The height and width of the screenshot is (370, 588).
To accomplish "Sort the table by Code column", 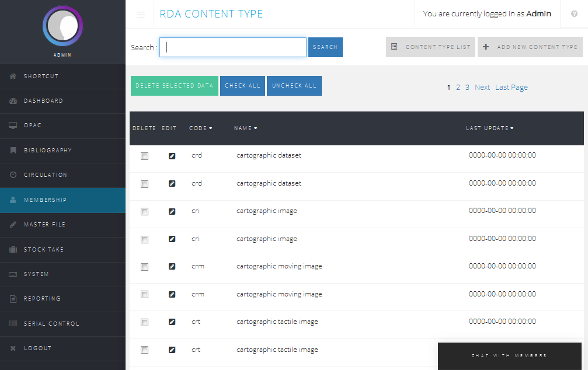I will click(200, 128).
